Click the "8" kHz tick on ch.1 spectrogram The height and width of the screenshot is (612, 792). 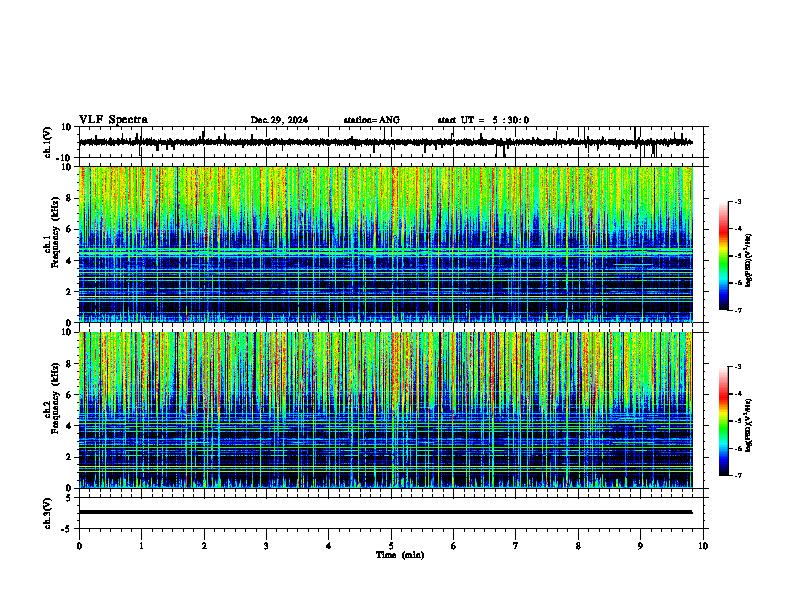click(x=70, y=198)
